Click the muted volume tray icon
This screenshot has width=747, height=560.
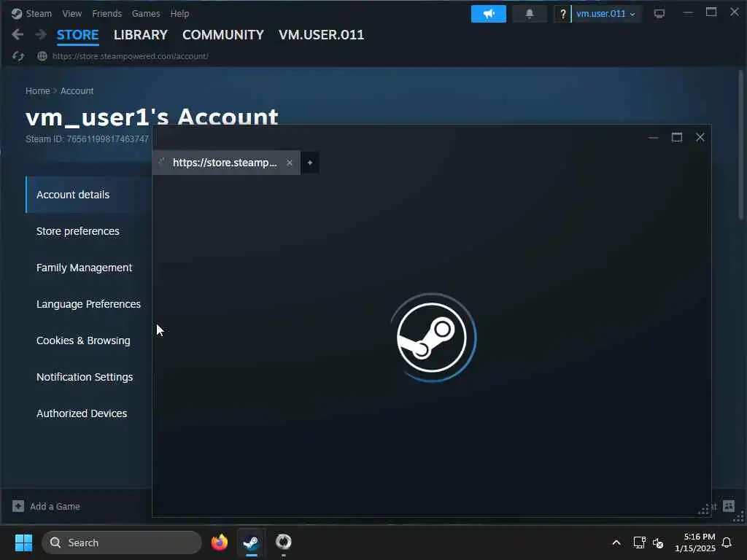[x=658, y=542]
